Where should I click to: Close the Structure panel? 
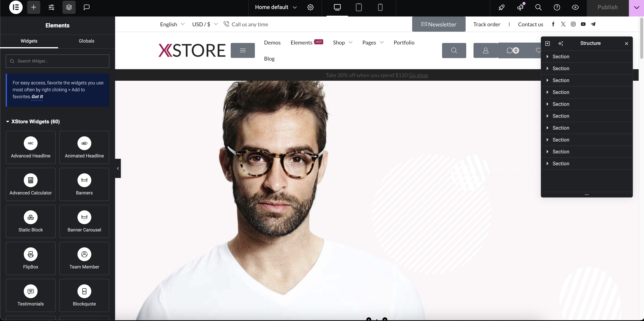[x=626, y=44]
